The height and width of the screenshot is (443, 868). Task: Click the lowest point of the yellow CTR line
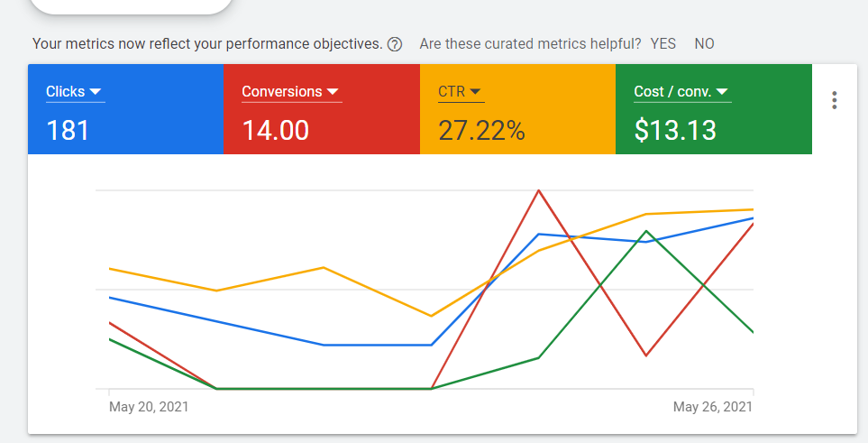[x=432, y=316]
